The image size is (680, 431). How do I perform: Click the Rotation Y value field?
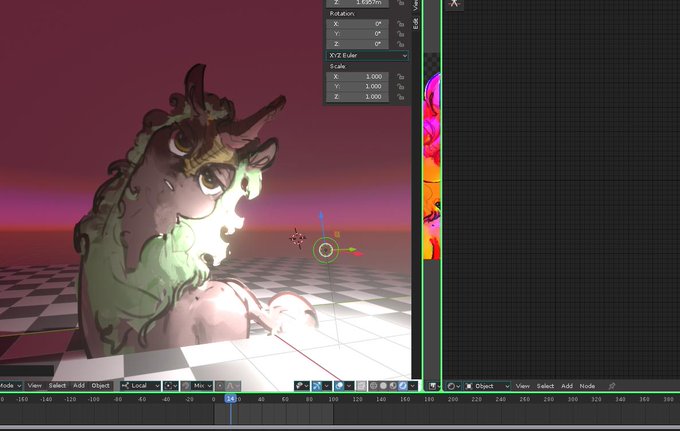357,34
